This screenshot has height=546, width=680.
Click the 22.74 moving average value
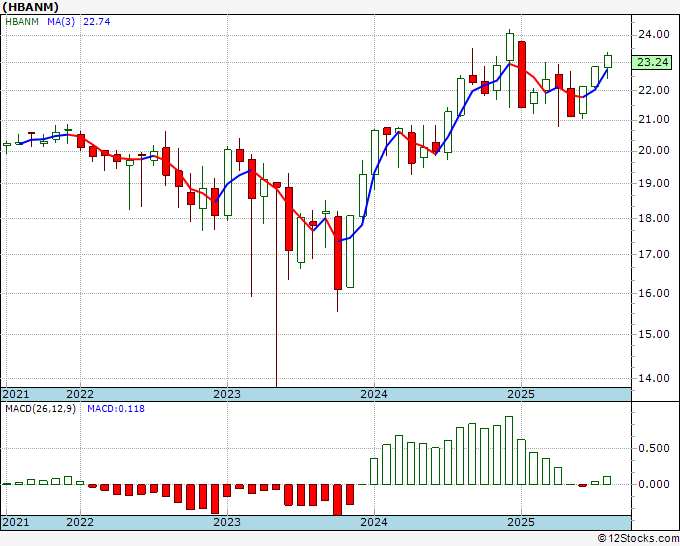(x=97, y=21)
